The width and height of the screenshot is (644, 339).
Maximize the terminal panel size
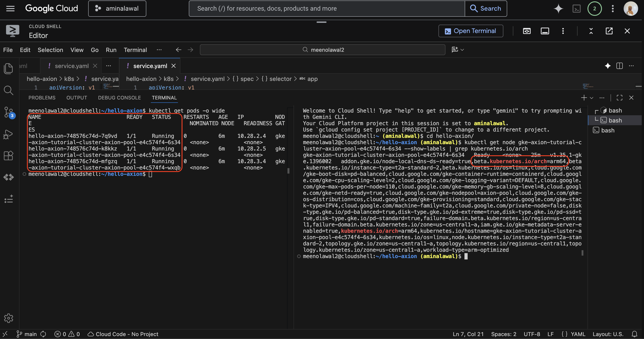619,98
